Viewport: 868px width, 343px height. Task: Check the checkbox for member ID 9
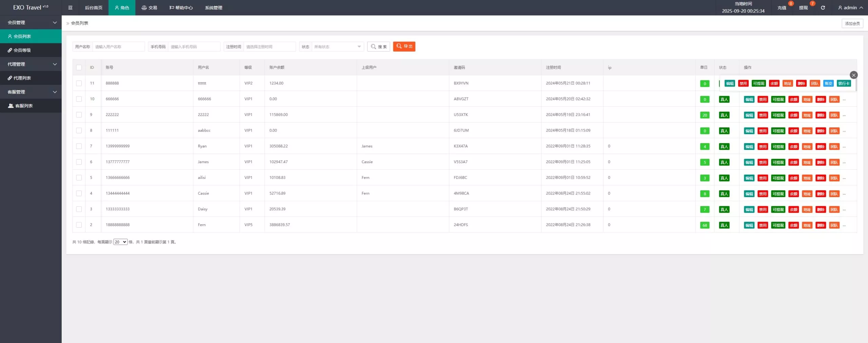coord(79,115)
